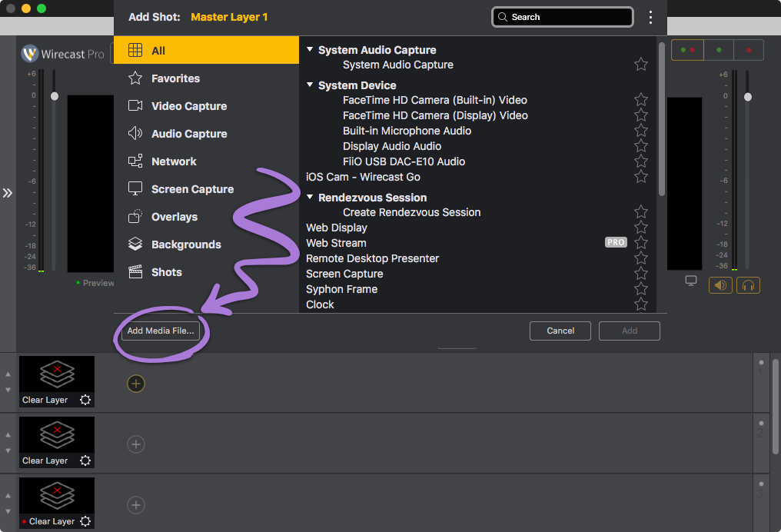Add a shot to layer 2
The width and height of the screenshot is (781, 532).
pyautogui.click(x=136, y=444)
